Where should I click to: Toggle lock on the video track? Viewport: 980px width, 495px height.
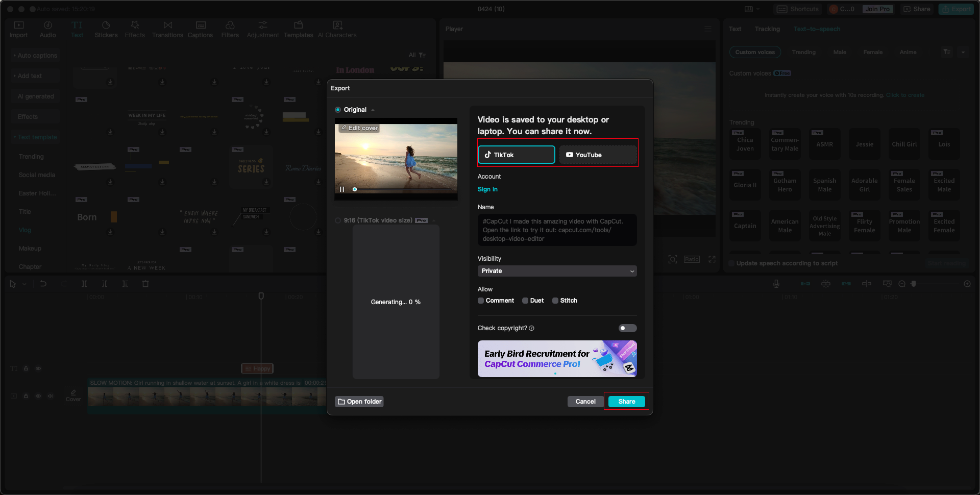click(x=26, y=396)
